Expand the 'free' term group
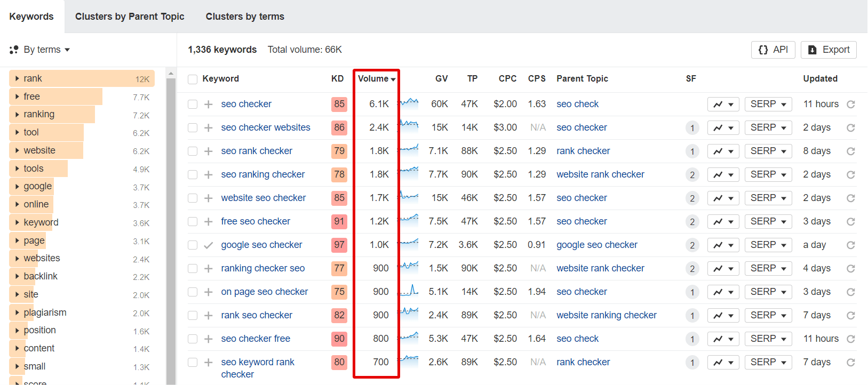 (x=18, y=97)
